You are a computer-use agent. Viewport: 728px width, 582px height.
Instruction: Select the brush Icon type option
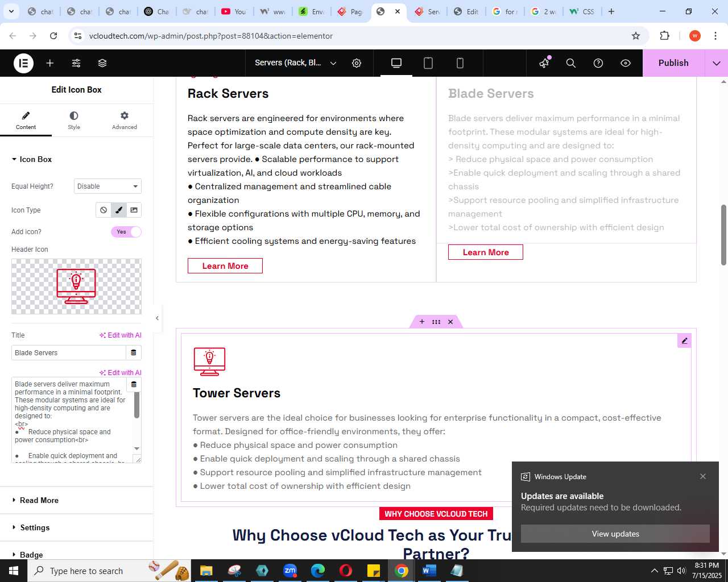pos(119,210)
